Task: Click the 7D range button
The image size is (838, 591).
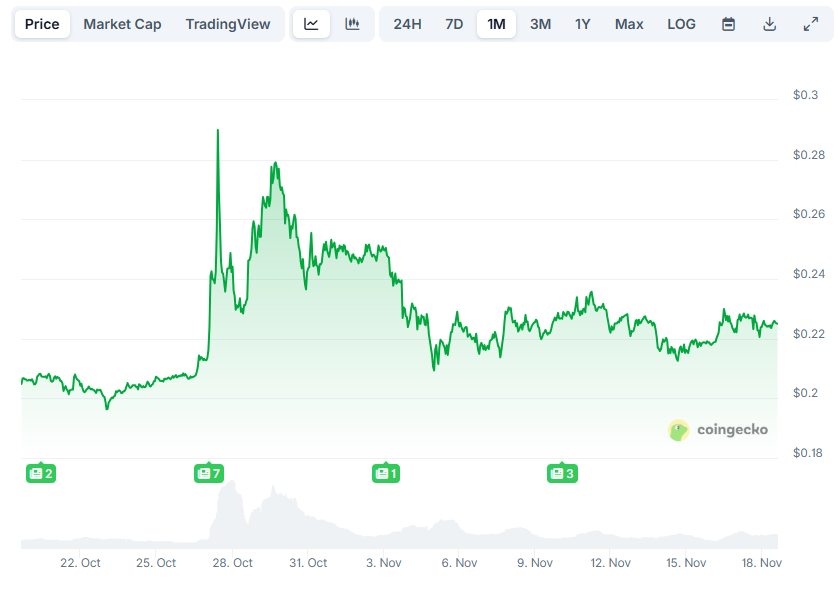Action: click(x=453, y=23)
